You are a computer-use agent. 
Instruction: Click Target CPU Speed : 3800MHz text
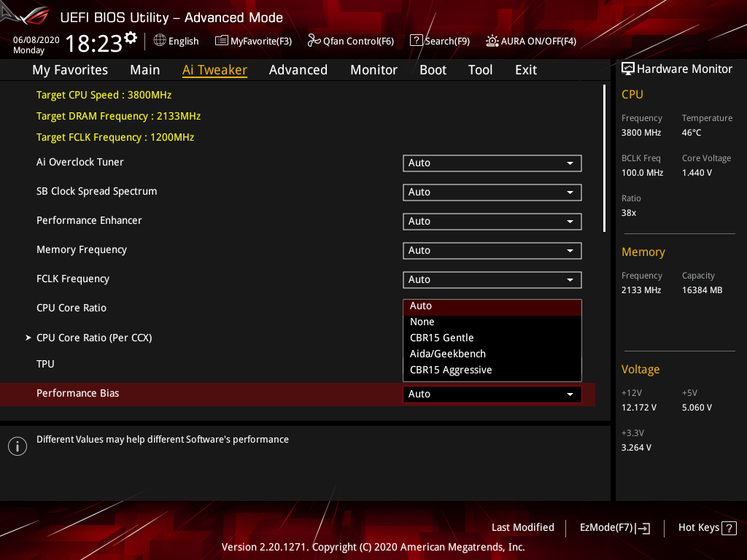click(104, 96)
